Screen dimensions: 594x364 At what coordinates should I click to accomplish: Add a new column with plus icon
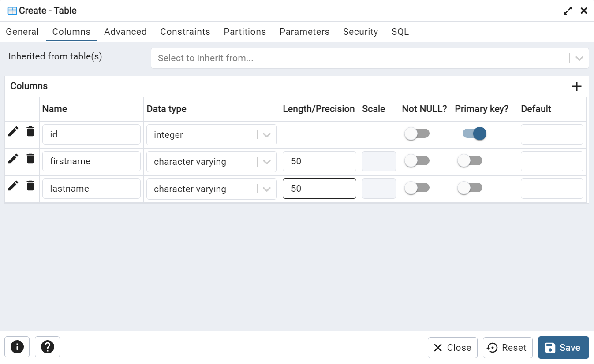pos(576,86)
